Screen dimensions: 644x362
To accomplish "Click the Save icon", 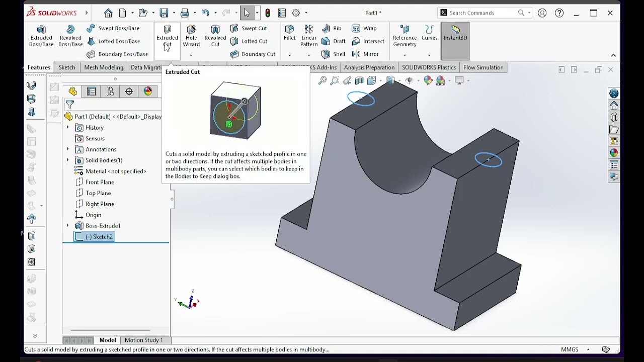I will (164, 13).
